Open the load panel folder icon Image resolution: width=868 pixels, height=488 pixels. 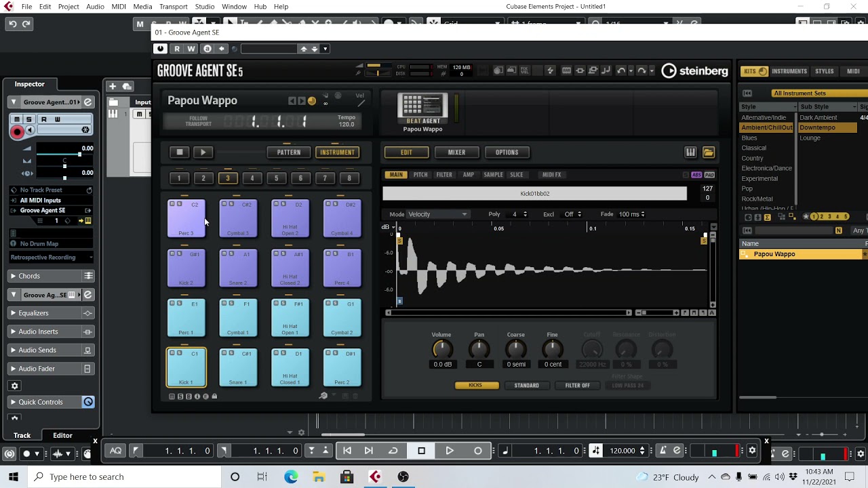click(x=709, y=152)
